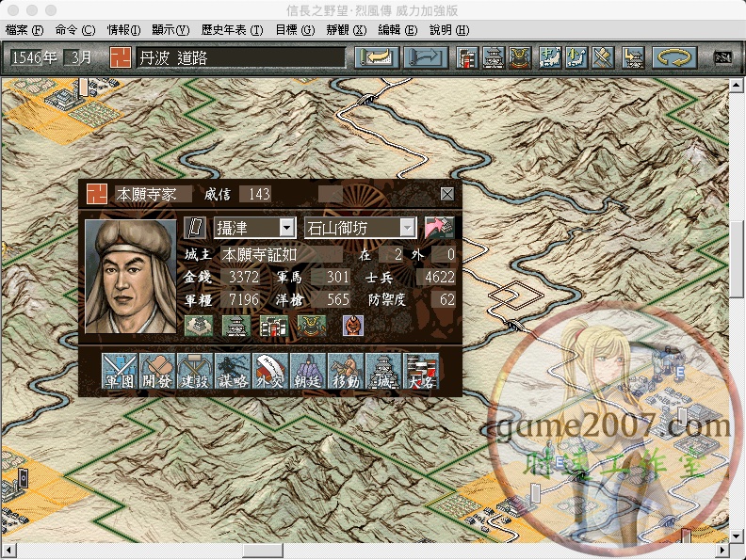The height and width of the screenshot is (560, 746).
Task: Click the orange figure icon in castle panel
Action: tap(353, 326)
